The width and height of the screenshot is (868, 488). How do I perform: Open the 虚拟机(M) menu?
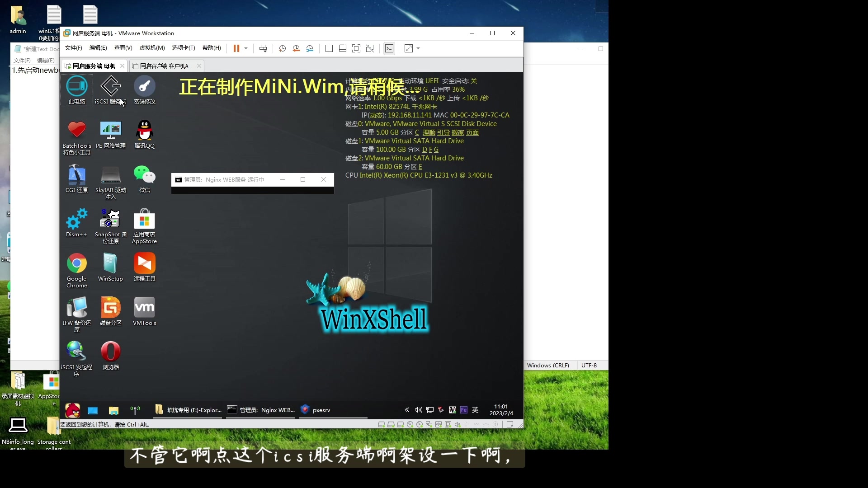tap(152, 48)
